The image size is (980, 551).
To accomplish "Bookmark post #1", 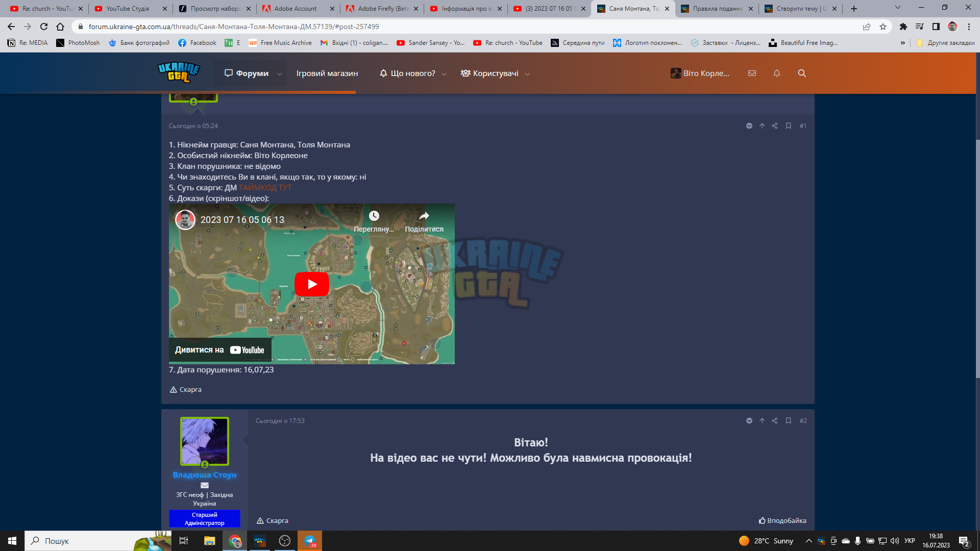I will pos(789,126).
